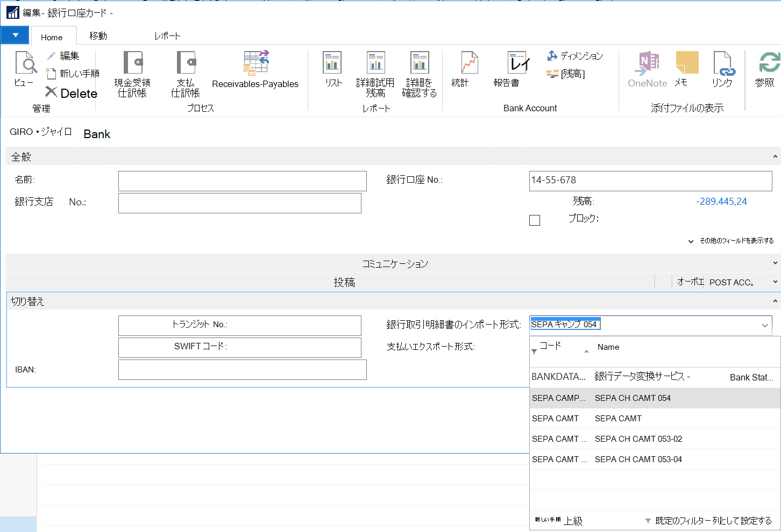This screenshot has width=781, height=532.
Task: Click the 残高 balance icon
Action: [x=552, y=74]
